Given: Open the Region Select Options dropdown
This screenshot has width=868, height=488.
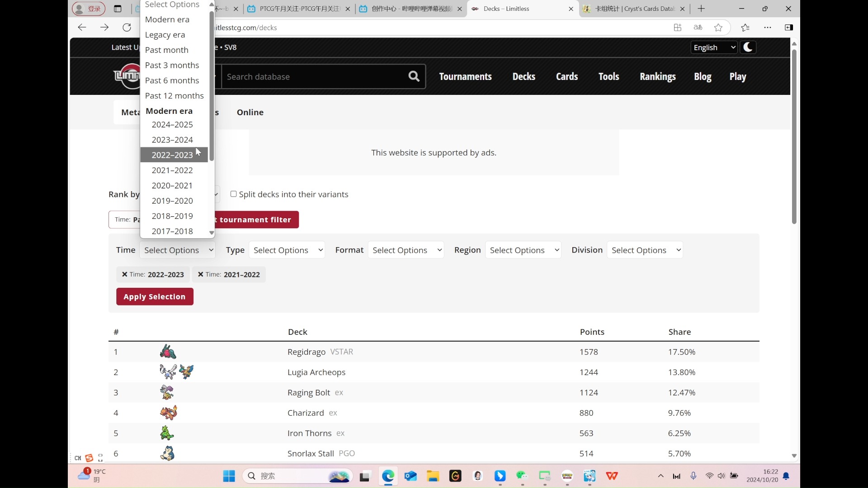Looking at the screenshot, I should click(523, 250).
